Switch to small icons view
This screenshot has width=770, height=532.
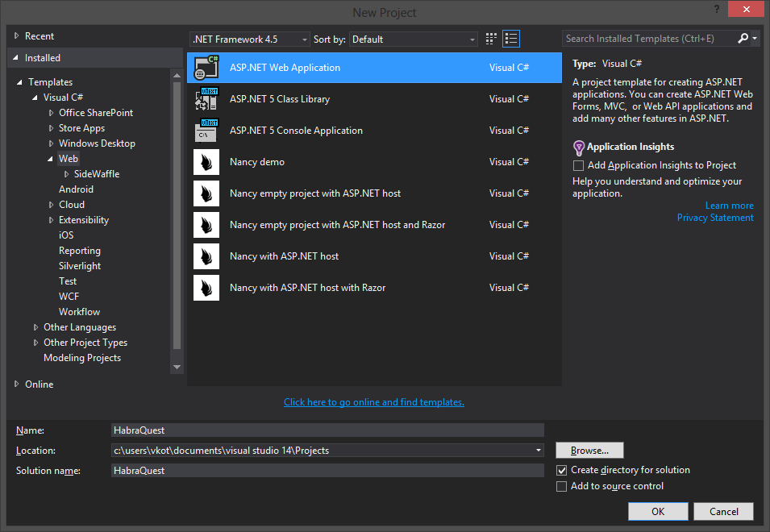(x=491, y=39)
